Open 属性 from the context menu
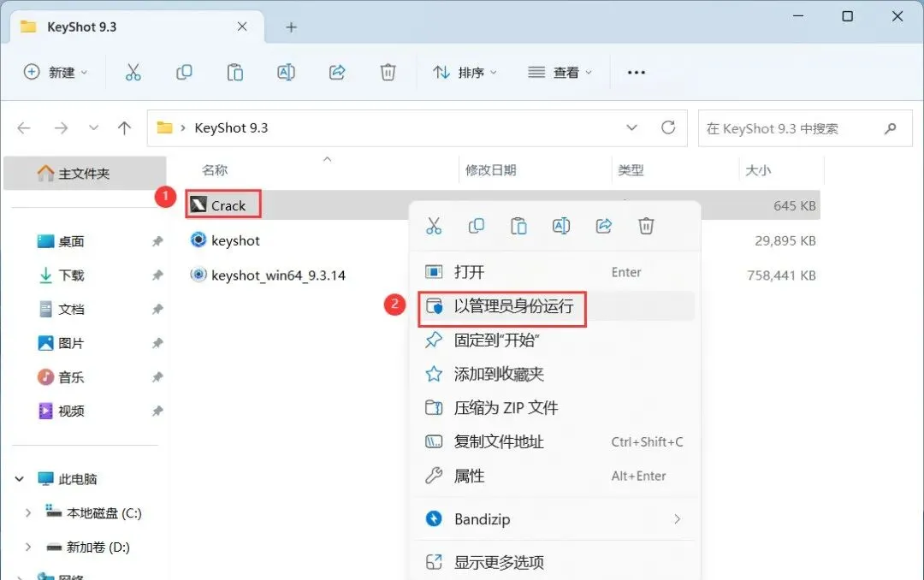Image resolution: width=924 pixels, height=580 pixels. click(555, 476)
